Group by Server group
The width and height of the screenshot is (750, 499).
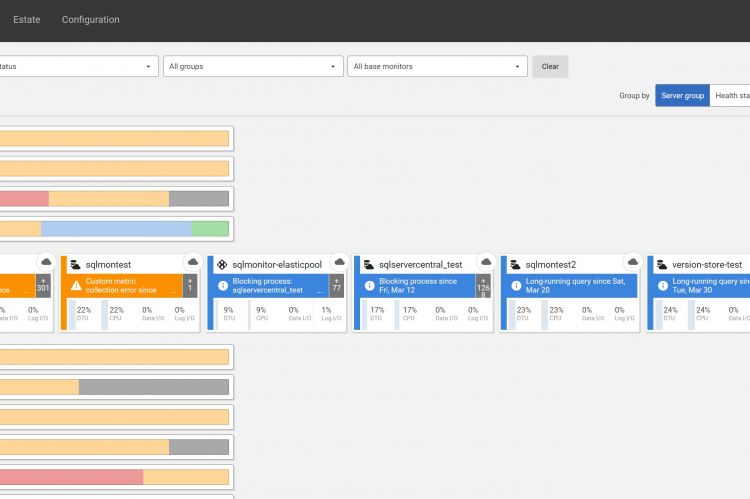[x=682, y=96]
